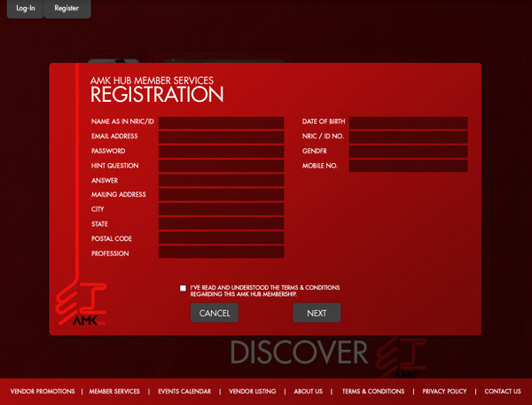View the Privacy Policy link

[x=444, y=391]
